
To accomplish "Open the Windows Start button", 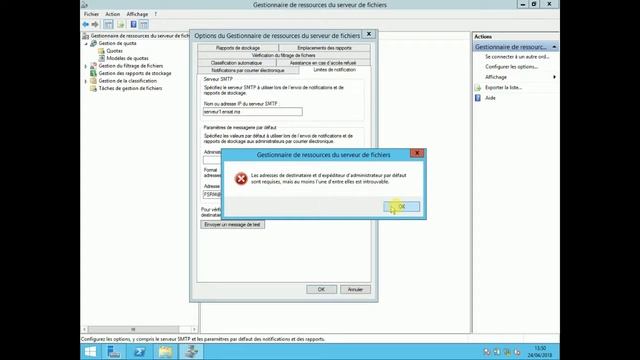I will pyautogui.click(x=90, y=351).
